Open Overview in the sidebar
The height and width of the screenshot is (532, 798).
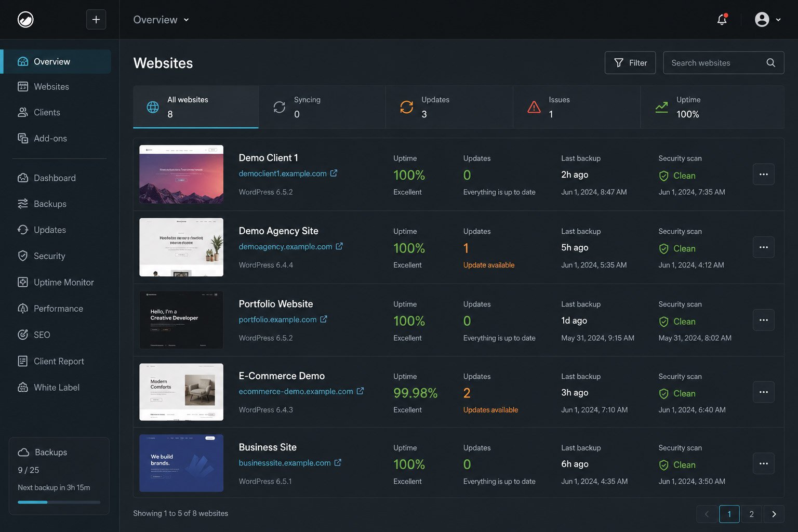tap(57, 61)
